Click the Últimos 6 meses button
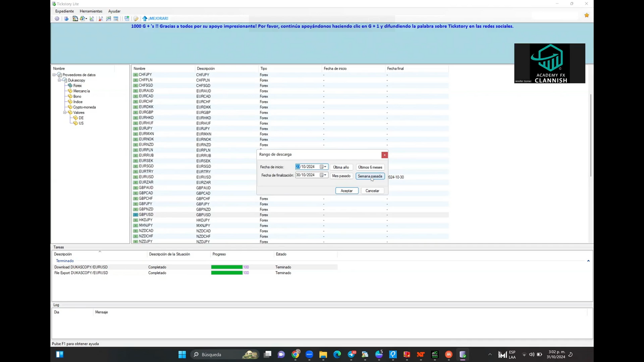The image size is (644, 362). click(x=370, y=167)
